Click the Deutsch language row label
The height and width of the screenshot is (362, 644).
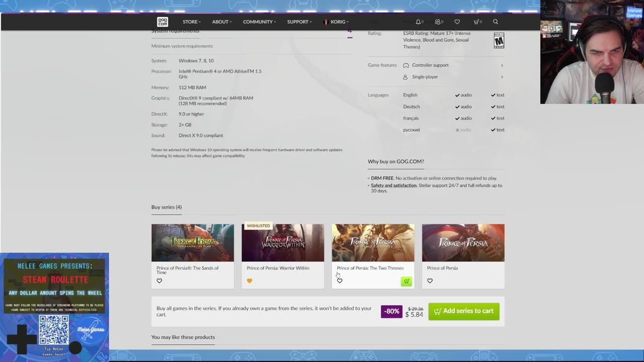[x=412, y=107]
